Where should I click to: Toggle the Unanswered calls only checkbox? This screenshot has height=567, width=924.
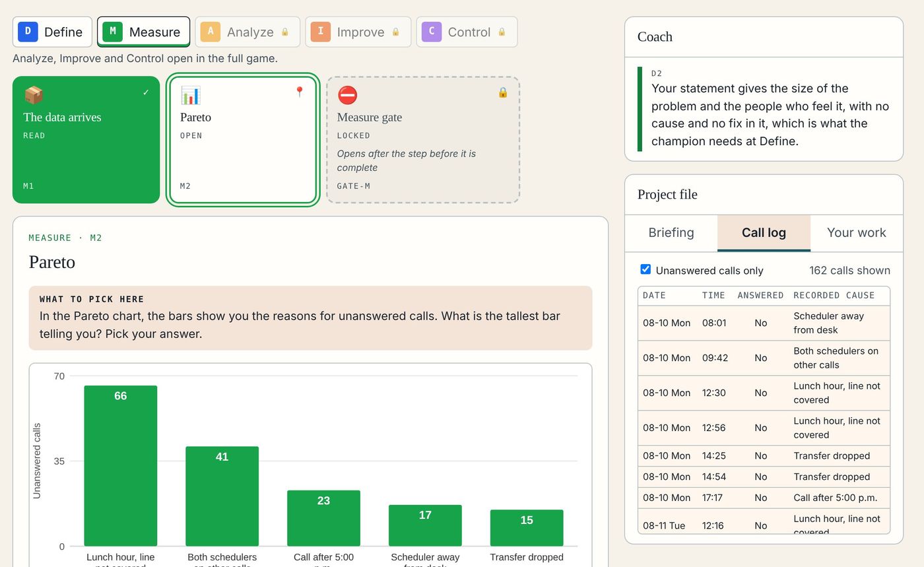point(645,269)
